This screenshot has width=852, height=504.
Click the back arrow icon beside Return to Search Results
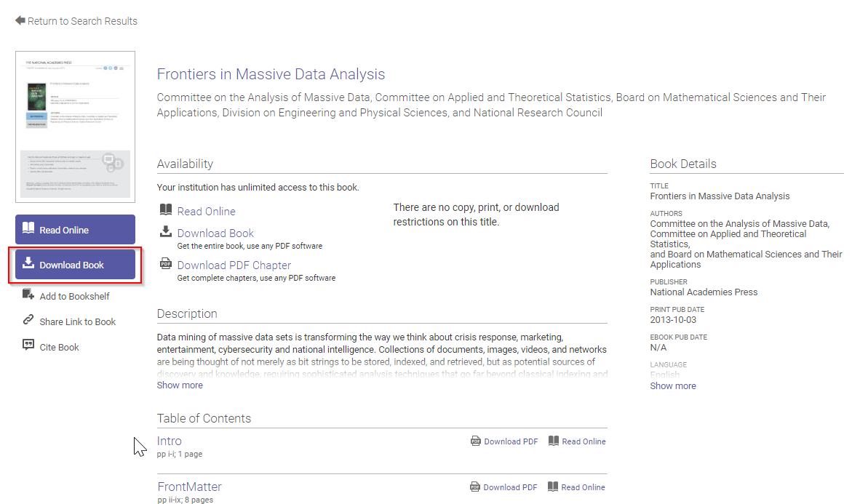coord(20,20)
